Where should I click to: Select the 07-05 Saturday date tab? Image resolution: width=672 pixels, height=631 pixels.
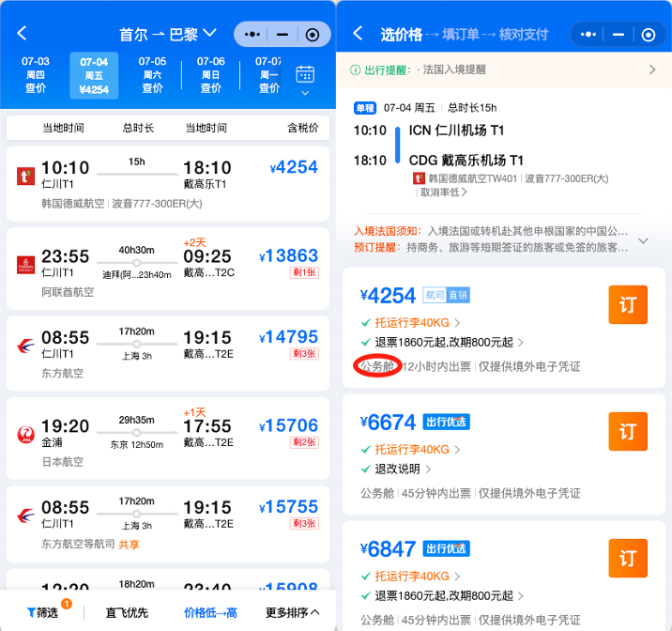tap(153, 74)
